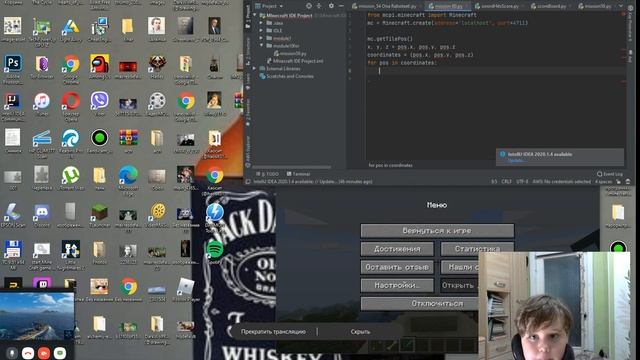Expand the CLE folder in project tree

(x=261, y=30)
